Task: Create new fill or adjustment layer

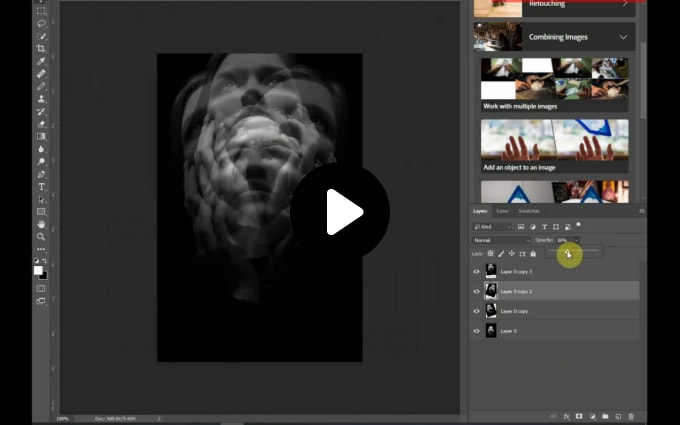Action: pyautogui.click(x=592, y=417)
